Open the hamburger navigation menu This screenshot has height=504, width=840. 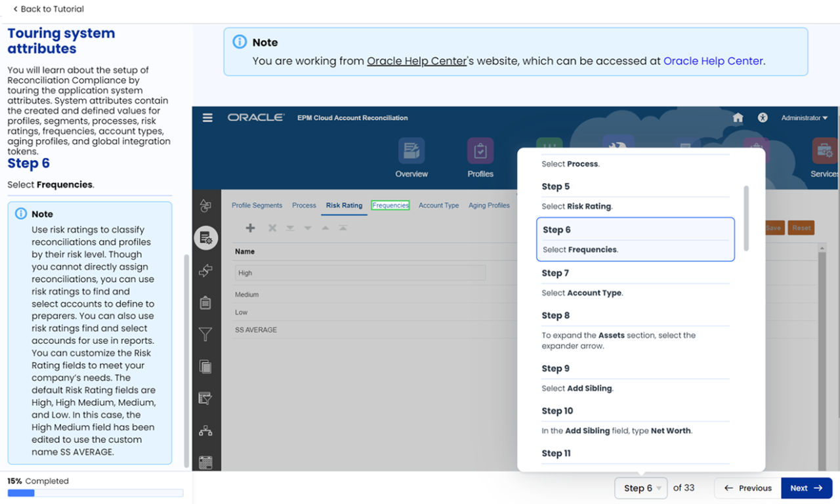pos(207,117)
